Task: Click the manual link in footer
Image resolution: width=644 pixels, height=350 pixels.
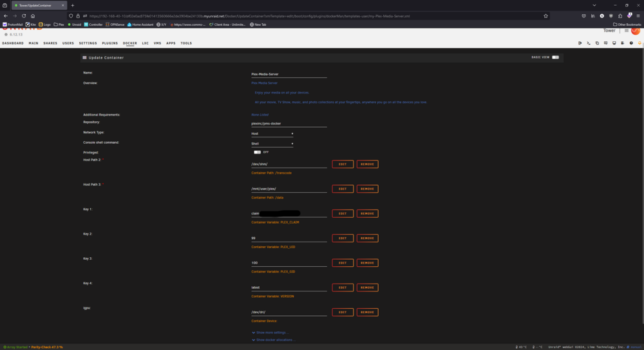Action: (x=636, y=347)
